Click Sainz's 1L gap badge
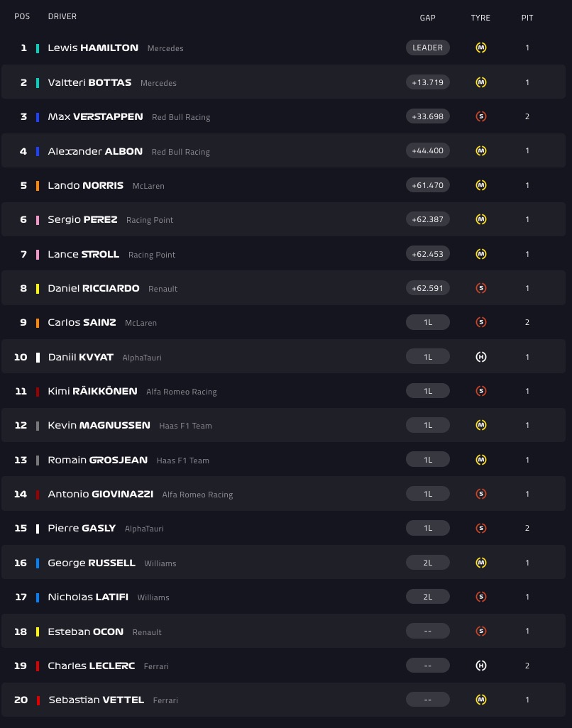Viewport: 572px width, 728px height. pyautogui.click(x=427, y=322)
